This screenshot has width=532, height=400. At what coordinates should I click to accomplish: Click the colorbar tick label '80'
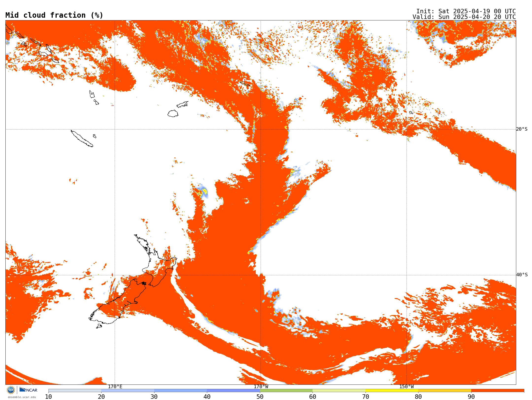418,397
